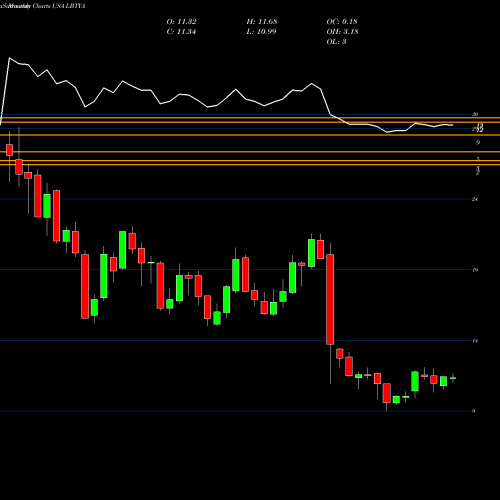This screenshot has width=500, height=500.
Task: Click the '30' price axis label
Action: tap(475, 114)
